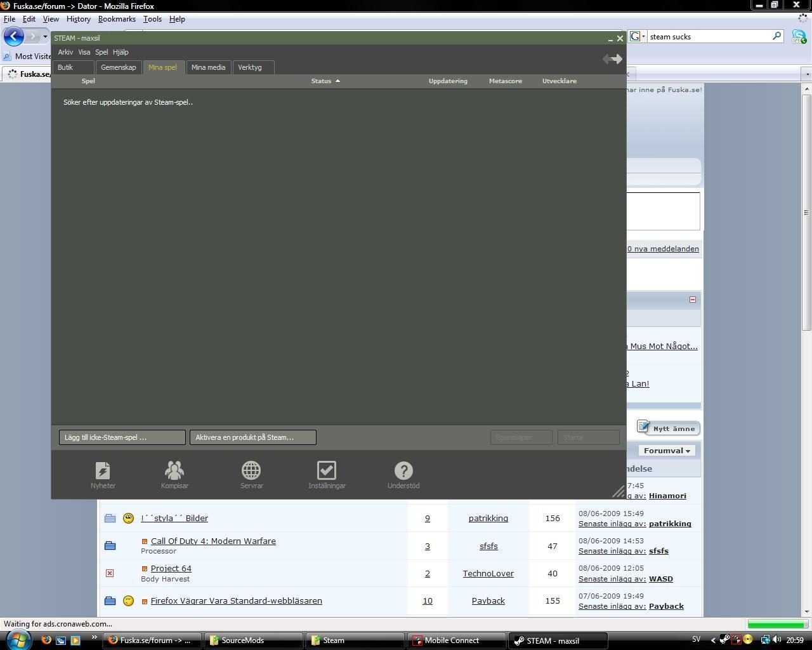Open the Forumval dropdown
The width and height of the screenshot is (812, 650).
(x=667, y=451)
